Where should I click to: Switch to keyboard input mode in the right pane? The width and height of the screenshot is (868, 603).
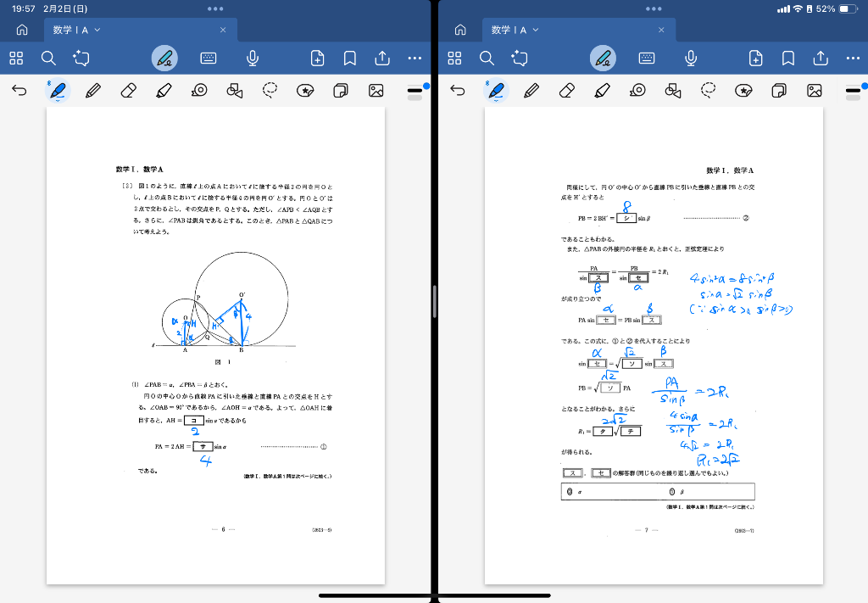click(647, 58)
